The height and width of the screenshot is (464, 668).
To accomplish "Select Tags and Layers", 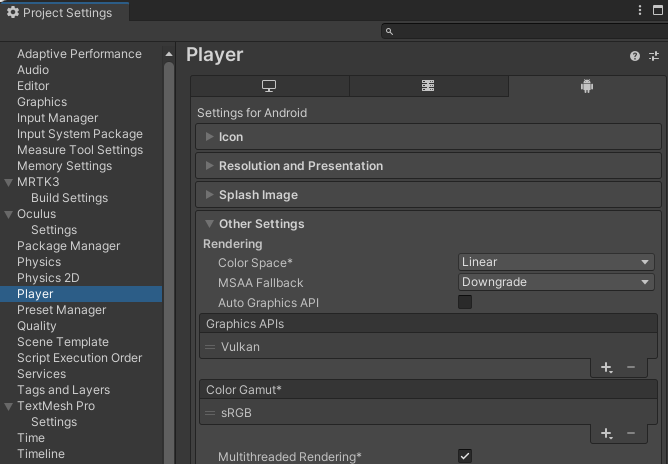I will click(x=63, y=390).
